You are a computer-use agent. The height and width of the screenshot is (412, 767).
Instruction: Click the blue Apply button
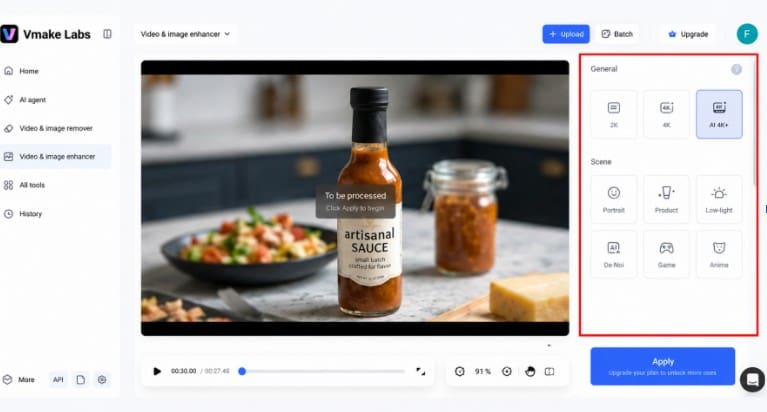click(662, 366)
